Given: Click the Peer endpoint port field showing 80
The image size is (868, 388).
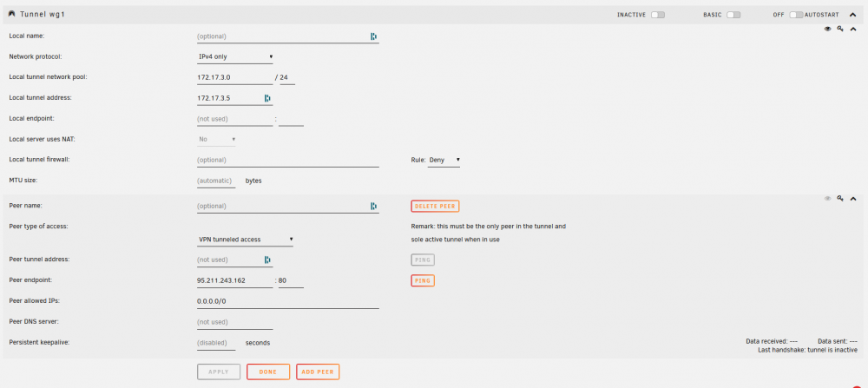Looking at the screenshot, I should (291, 280).
